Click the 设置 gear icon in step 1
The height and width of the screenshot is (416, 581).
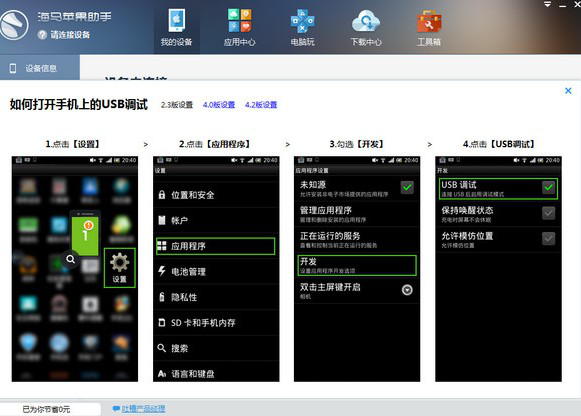pyautogui.click(x=120, y=268)
